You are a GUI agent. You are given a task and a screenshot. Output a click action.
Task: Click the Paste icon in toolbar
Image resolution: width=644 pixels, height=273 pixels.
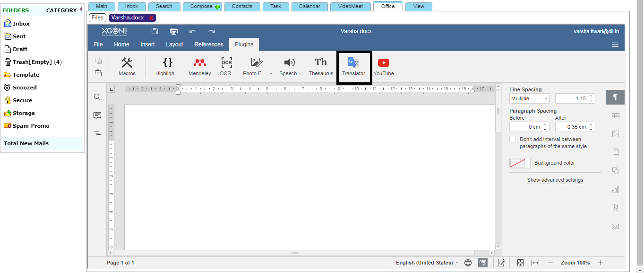(98, 73)
